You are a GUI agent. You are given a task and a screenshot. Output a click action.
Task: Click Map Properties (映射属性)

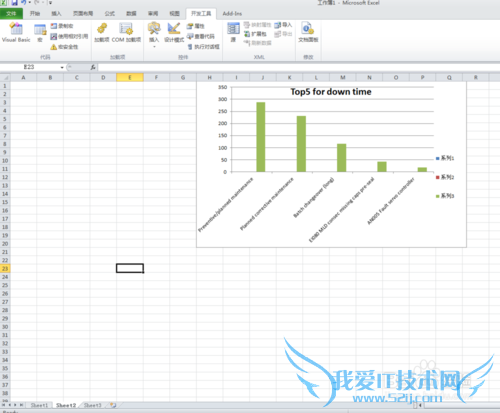click(x=257, y=25)
